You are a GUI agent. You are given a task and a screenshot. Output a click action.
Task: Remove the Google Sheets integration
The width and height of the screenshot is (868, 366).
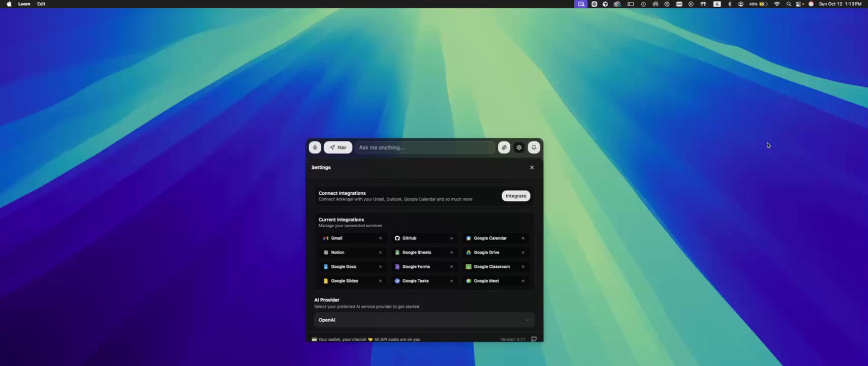click(451, 252)
